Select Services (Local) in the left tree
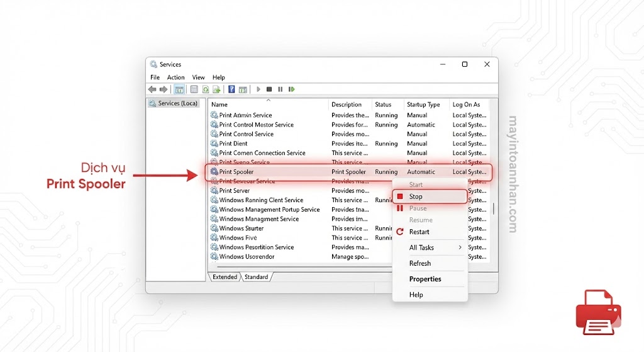Screen dimensions: 644x352 click(177, 103)
